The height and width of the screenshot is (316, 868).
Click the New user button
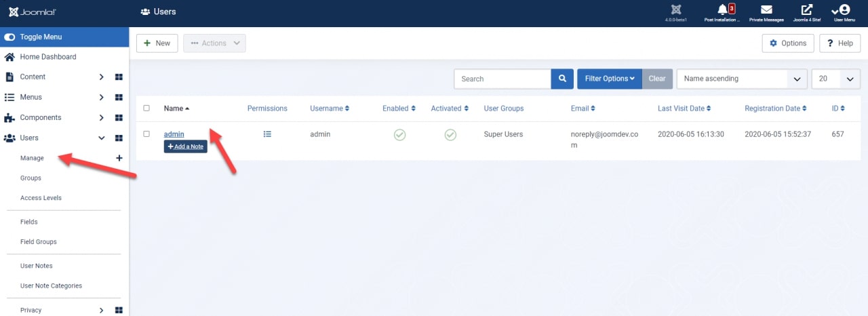157,43
